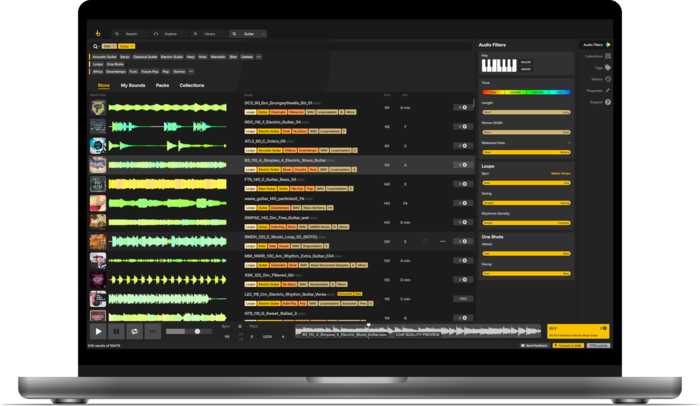Open Properties pencil icon in sidebar
This screenshot has width=700, height=406.
pos(607,90)
